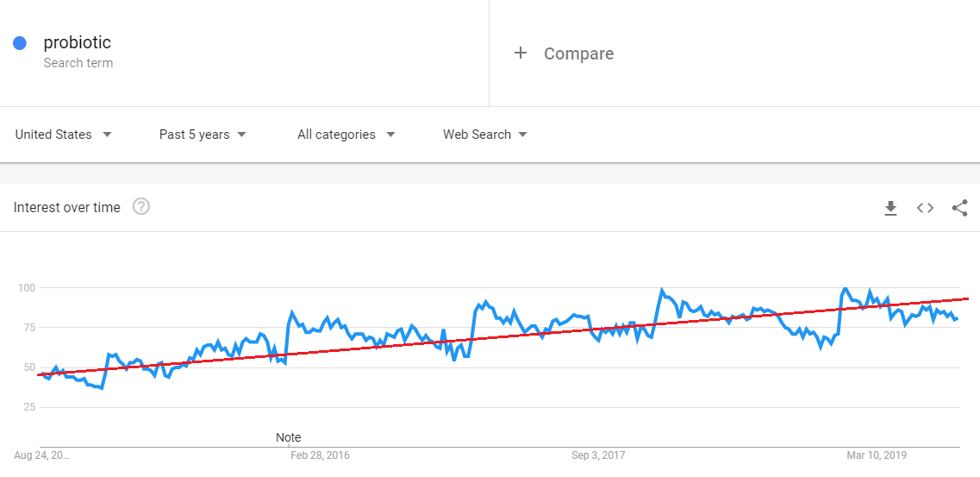Expand the United States region dropdown
Screen dimensions: 980x477
pos(64,135)
